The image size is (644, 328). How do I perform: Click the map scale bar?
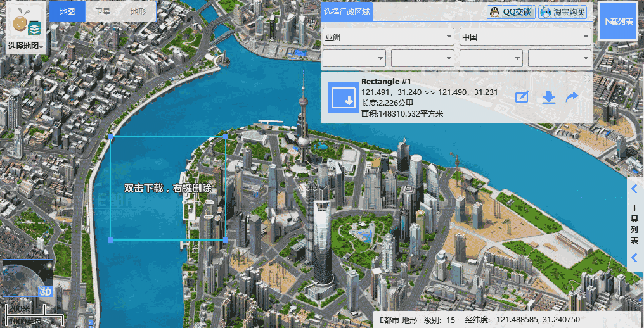[34, 315]
